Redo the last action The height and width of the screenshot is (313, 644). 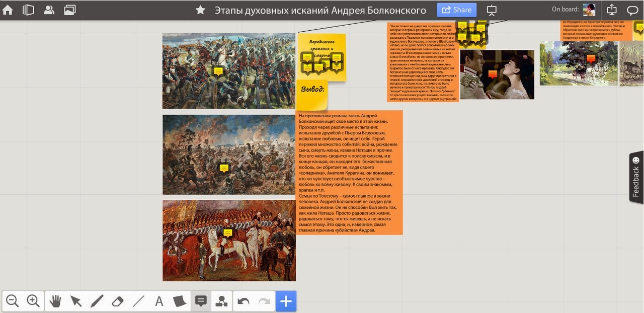[x=264, y=301]
